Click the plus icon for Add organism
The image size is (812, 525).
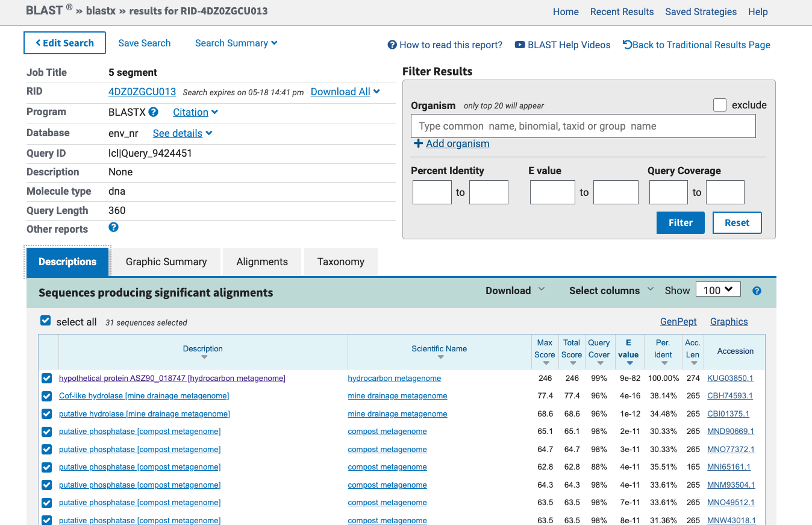418,143
